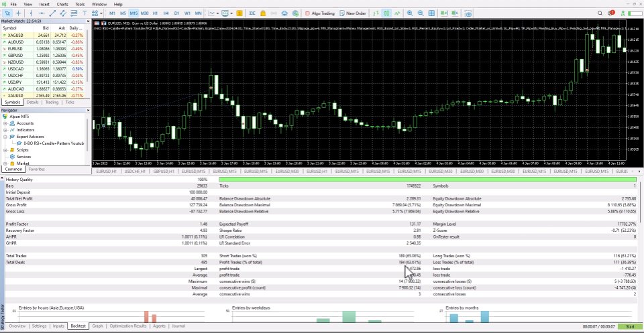Open the MetaEditor IDE

tap(252, 13)
